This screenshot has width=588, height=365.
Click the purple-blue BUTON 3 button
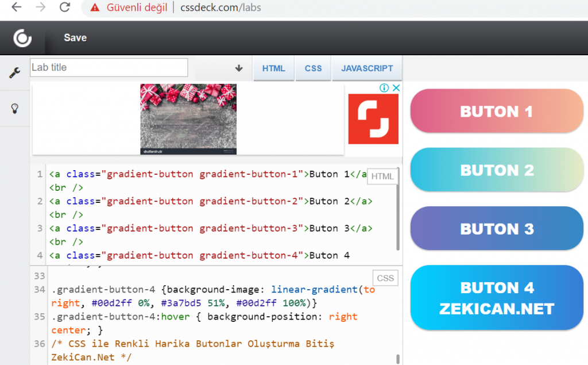point(496,229)
